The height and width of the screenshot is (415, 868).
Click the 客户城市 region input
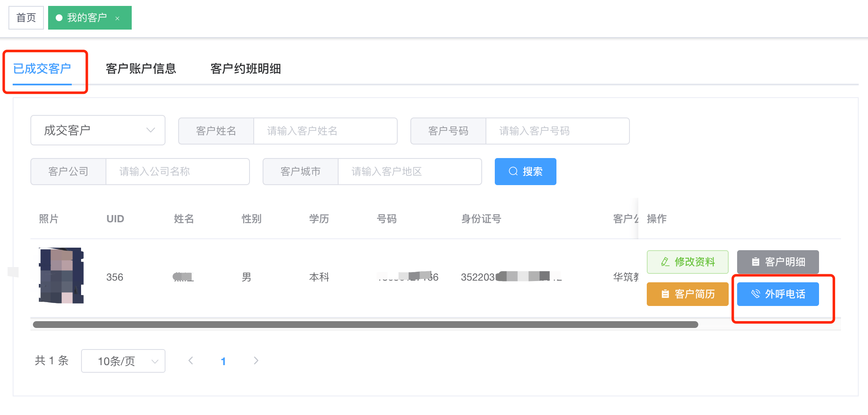[x=410, y=172]
